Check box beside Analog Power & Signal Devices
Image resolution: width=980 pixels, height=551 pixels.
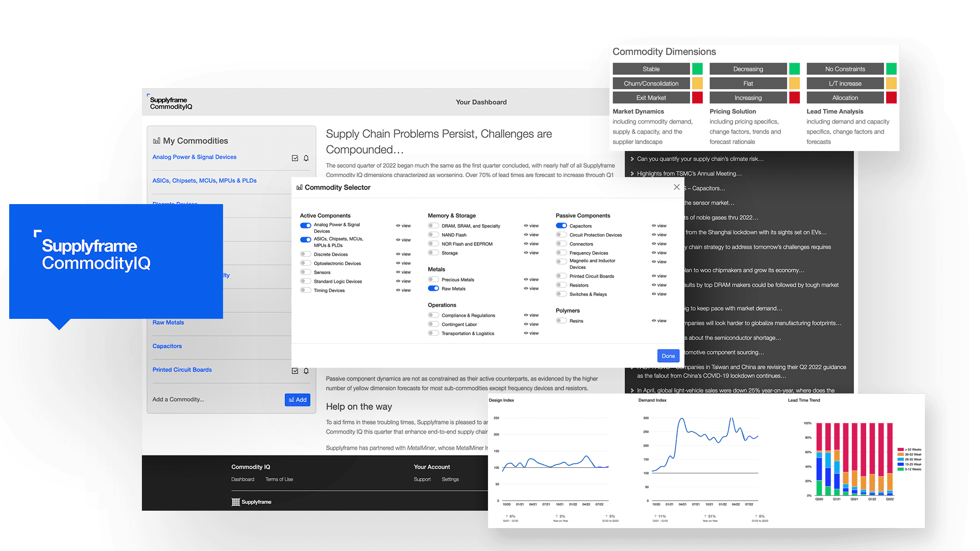[295, 158]
